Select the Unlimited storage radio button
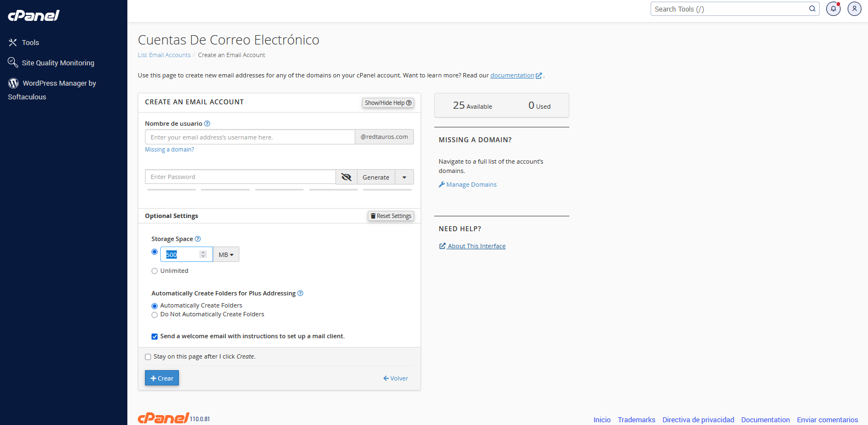868x425 pixels. [x=154, y=271]
